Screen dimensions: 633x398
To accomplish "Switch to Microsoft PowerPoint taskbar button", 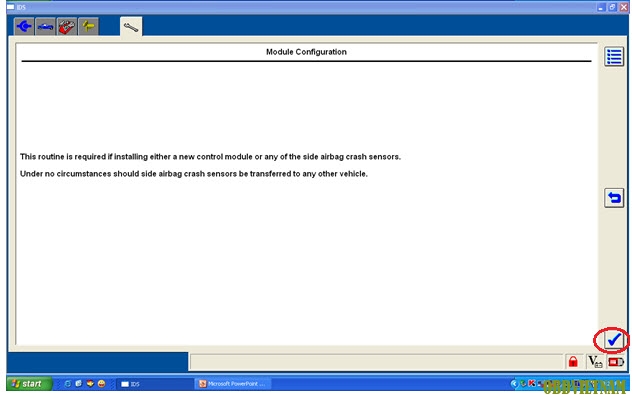I will tap(233, 384).
